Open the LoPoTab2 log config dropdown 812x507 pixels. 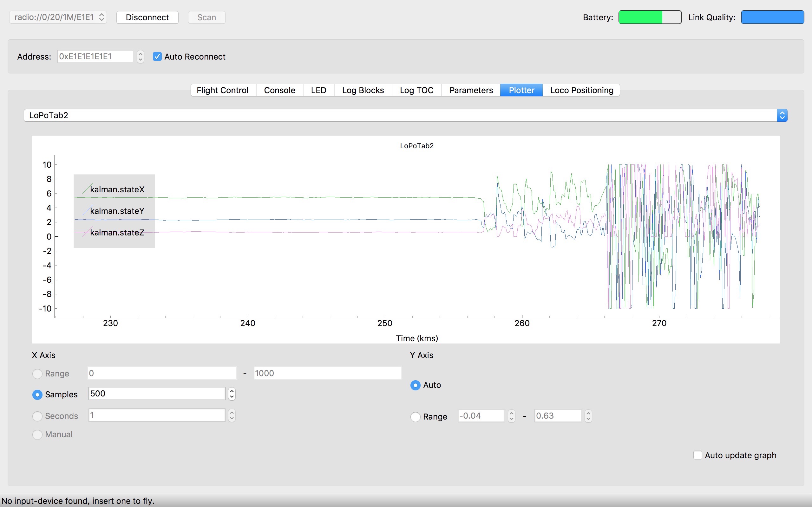click(405, 115)
